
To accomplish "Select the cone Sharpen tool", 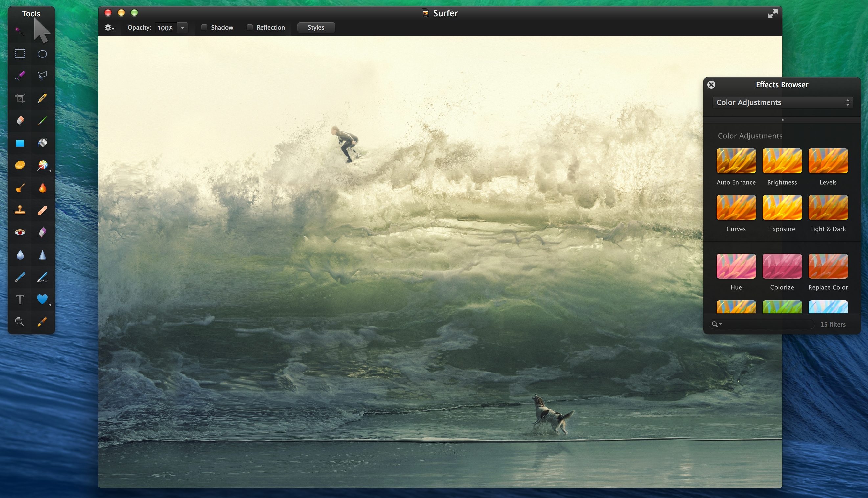I will click(42, 255).
